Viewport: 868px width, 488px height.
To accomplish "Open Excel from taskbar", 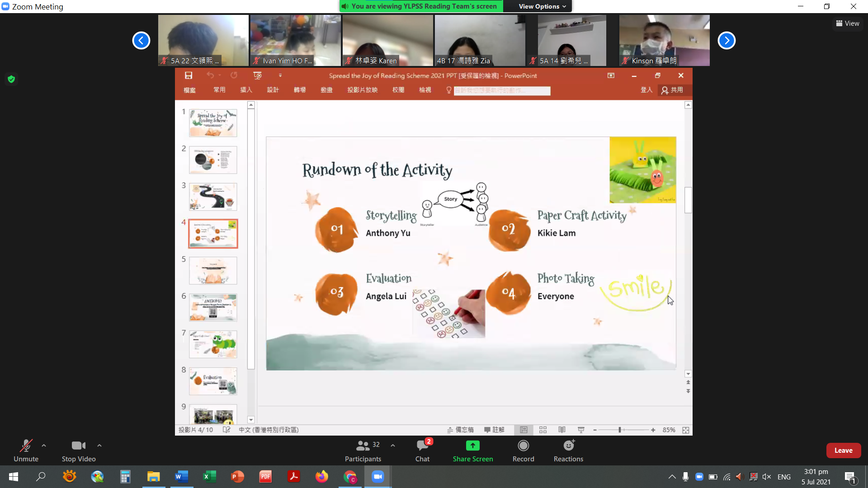I will point(209,477).
